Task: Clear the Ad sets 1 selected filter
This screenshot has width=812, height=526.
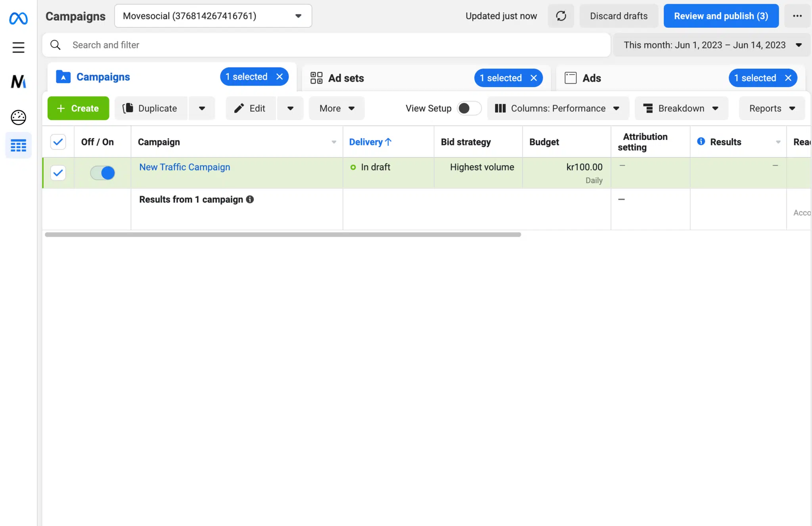Action: point(534,78)
